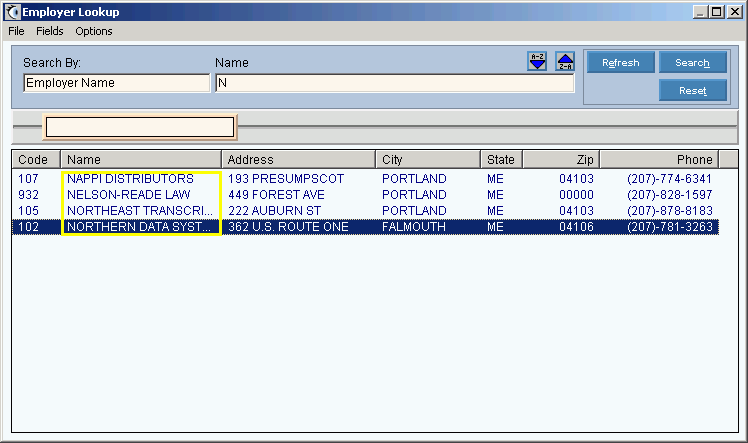
Task: Sort by the State column header
Action: tap(502, 159)
